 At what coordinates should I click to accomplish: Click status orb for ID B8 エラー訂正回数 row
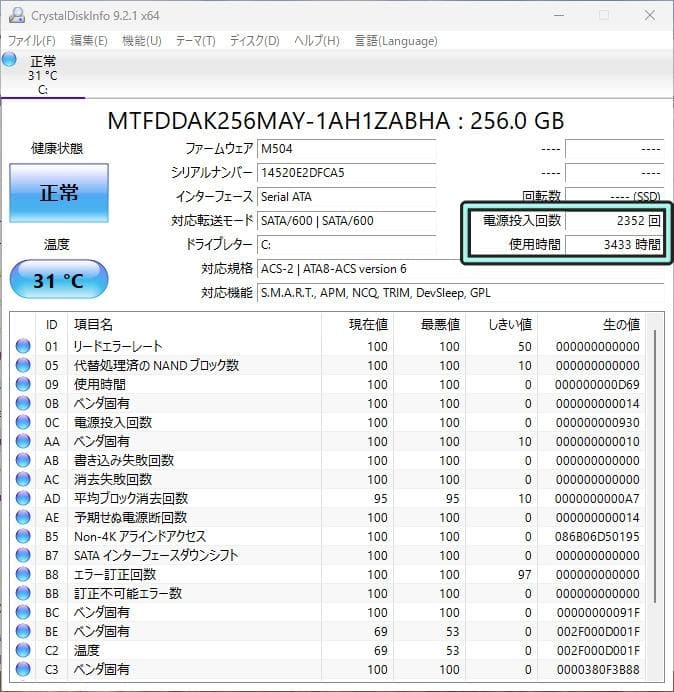(x=23, y=574)
